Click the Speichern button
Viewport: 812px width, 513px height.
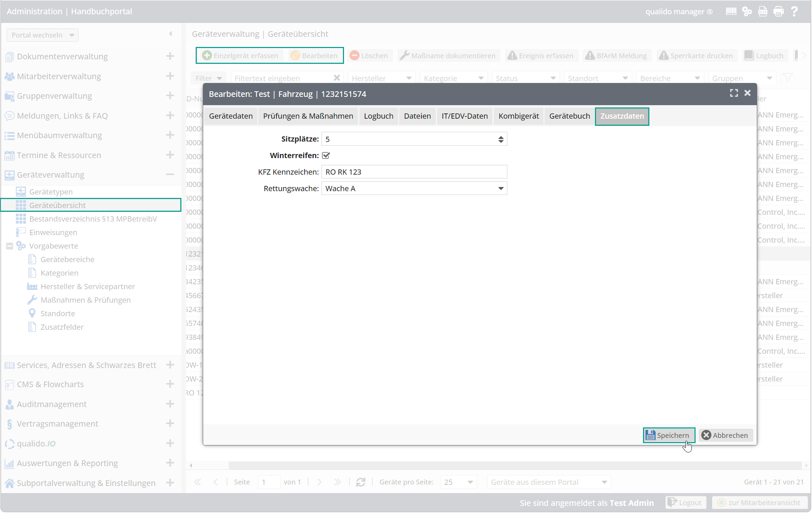tap(669, 435)
